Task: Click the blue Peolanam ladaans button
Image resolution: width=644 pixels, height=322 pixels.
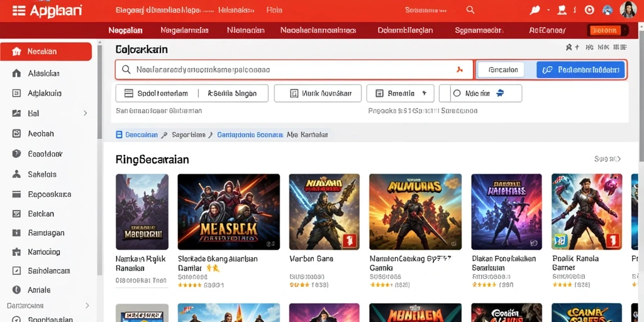Action: (x=580, y=70)
